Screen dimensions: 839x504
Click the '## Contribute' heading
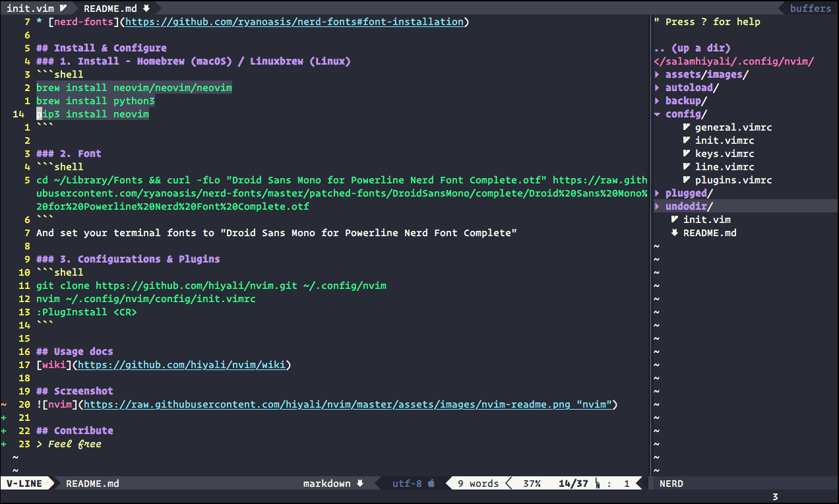tap(75, 431)
